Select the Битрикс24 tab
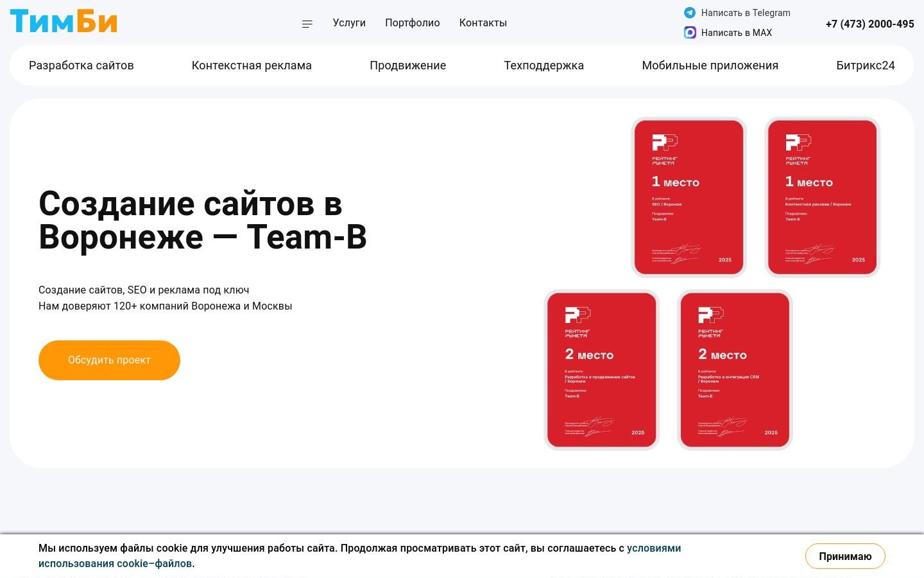924x578 pixels. (x=866, y=65)
